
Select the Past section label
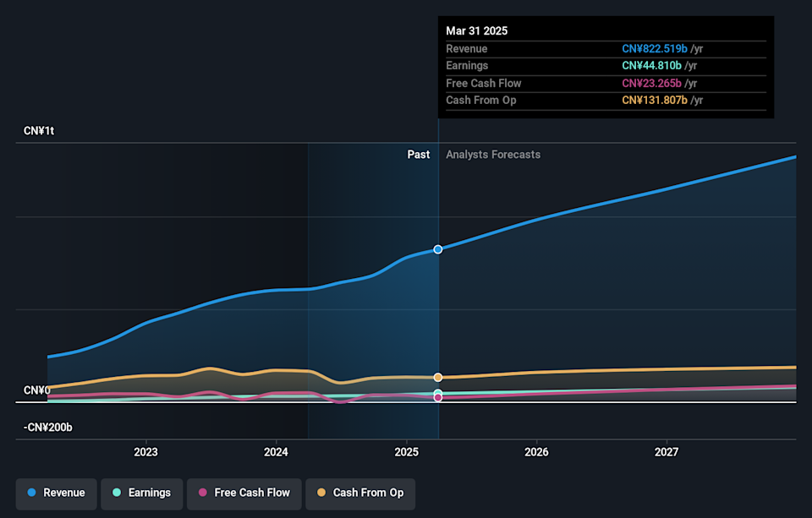point(418,155)
